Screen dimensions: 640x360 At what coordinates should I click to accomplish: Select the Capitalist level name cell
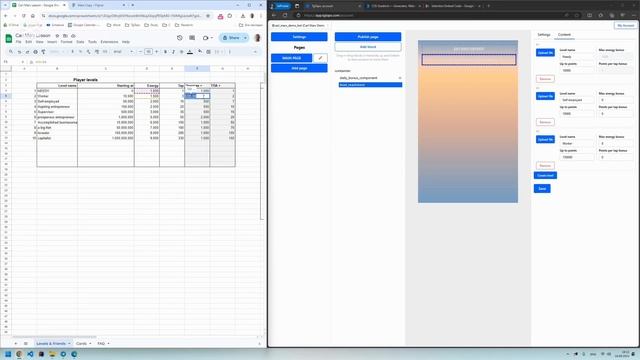[57, 138]
